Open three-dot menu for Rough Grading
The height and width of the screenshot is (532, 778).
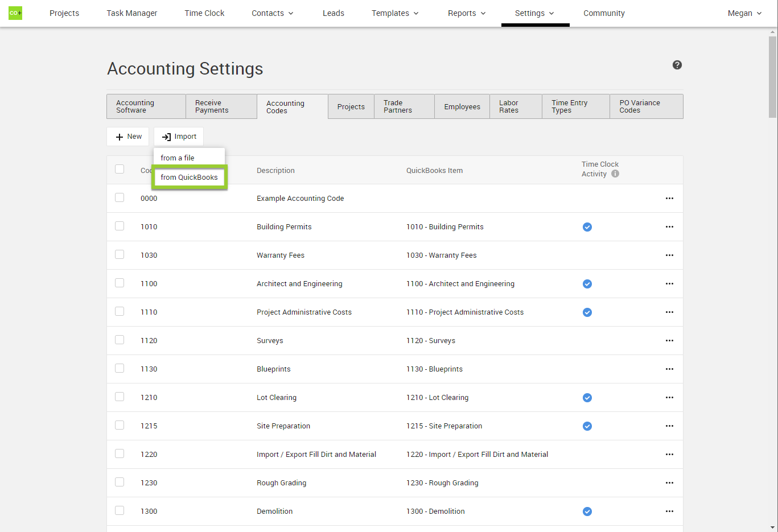(669, 483)
